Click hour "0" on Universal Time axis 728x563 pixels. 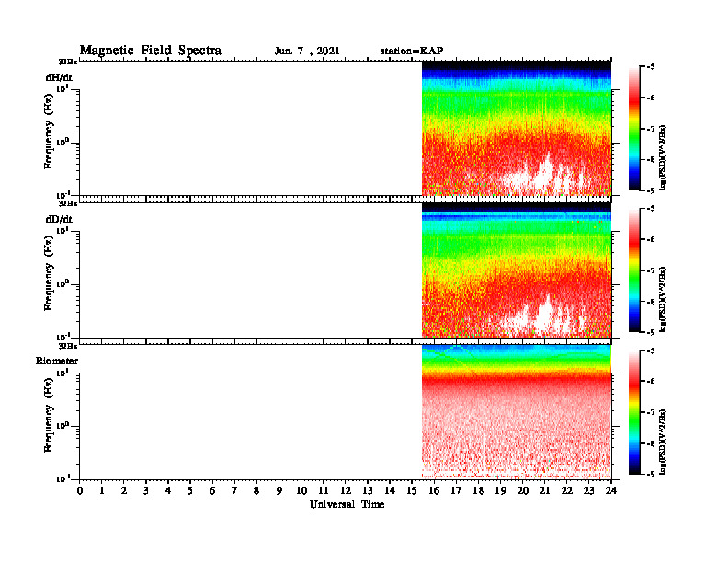[x=80, y=491]
